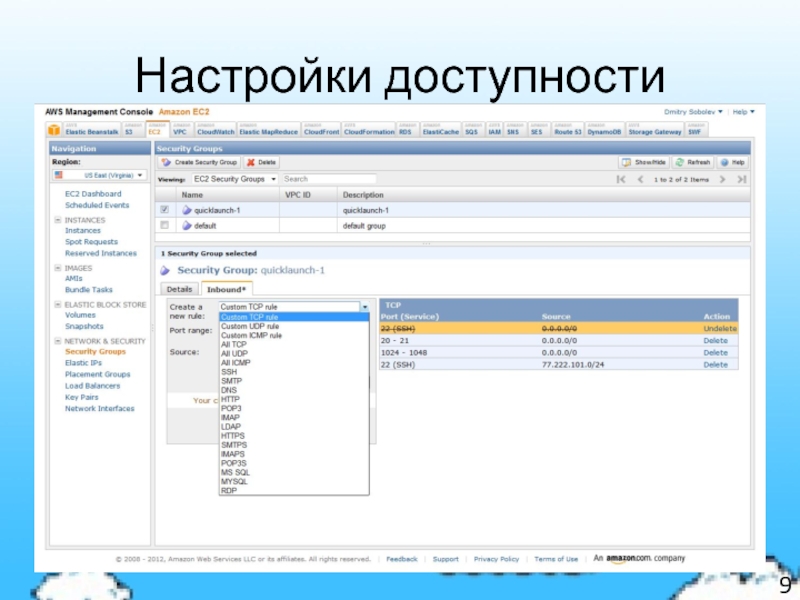The width and height of the screenshot is (800, 600).
Task: Open the S3 service tab
Action: [x=132, y=130]
